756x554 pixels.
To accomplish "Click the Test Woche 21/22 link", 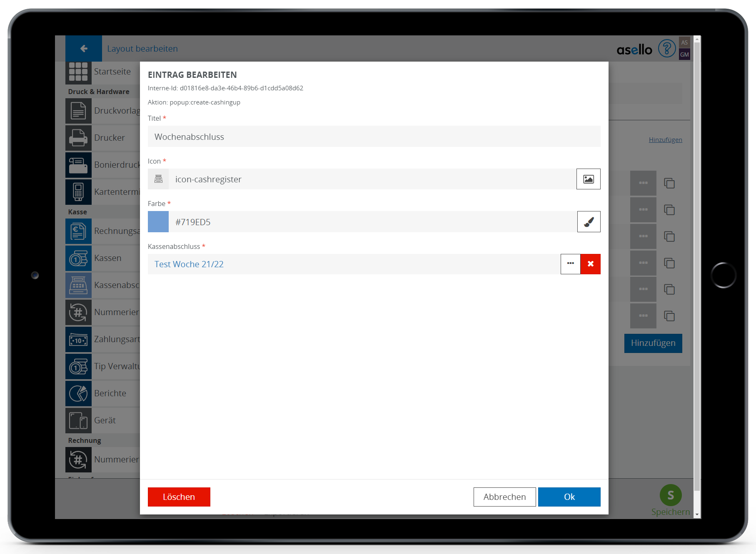I will click(x=189, y=264).
